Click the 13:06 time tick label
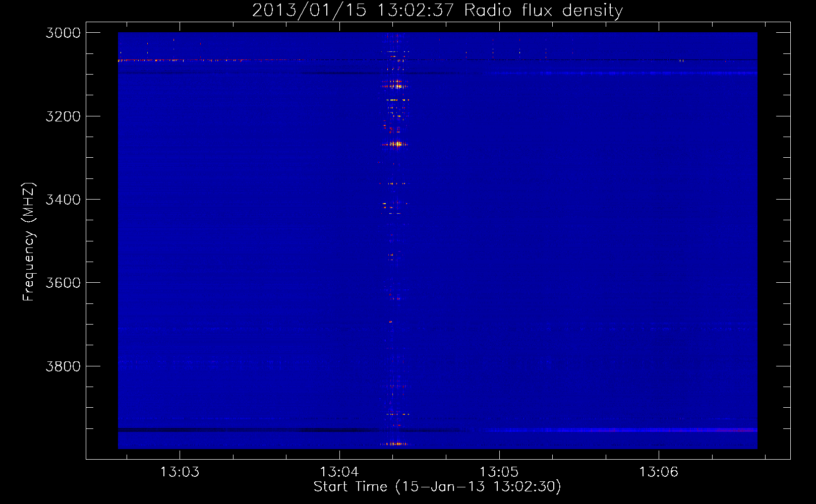This screenshot has width=816, height=504. (659, 472)
